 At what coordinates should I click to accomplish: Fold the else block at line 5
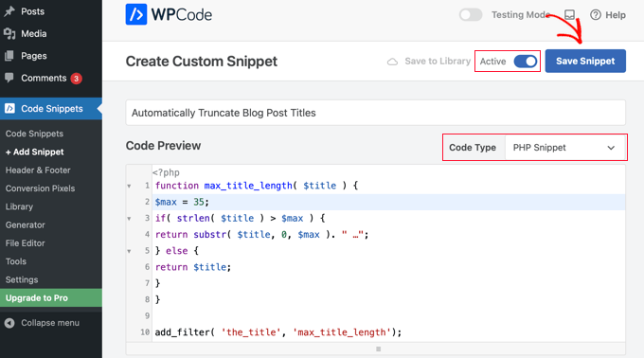click(x=129, y=251)
